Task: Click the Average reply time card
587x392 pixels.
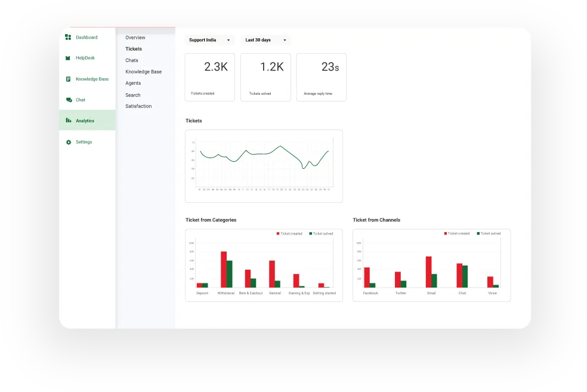Action: point(321,78)
